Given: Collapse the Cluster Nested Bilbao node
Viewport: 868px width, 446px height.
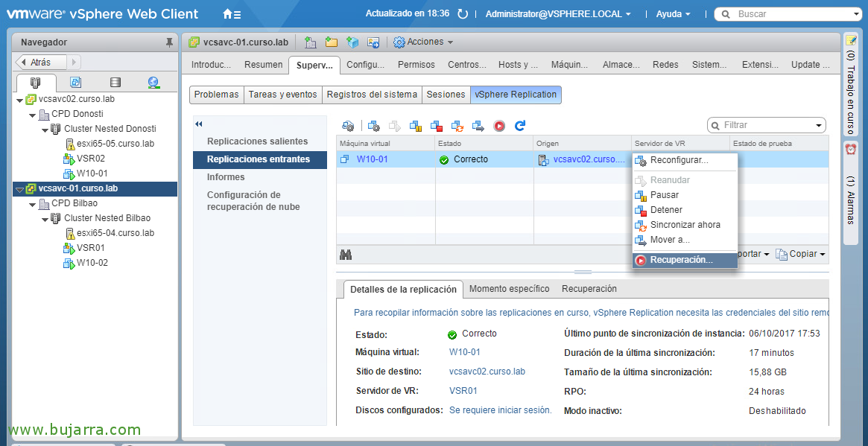Looking at the screenshot, I should (x=45, y=219).
